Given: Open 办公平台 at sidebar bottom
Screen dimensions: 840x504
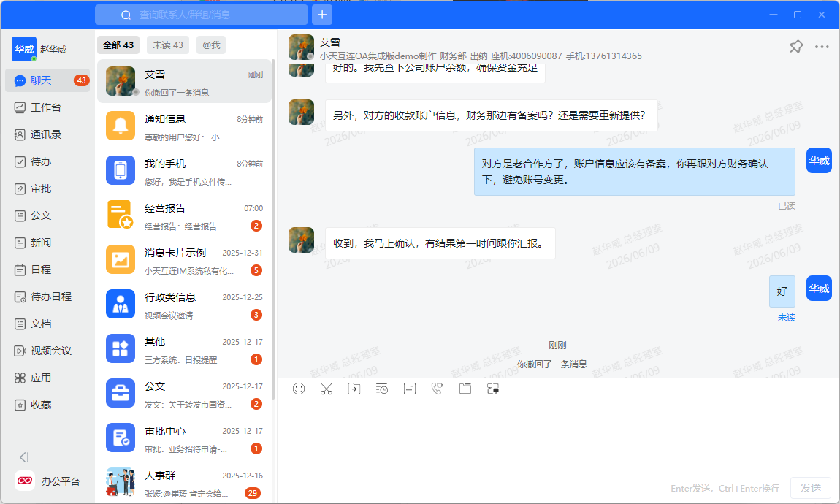Looking at the screenshot, I should pyautogui.click(x=47, y=481).
